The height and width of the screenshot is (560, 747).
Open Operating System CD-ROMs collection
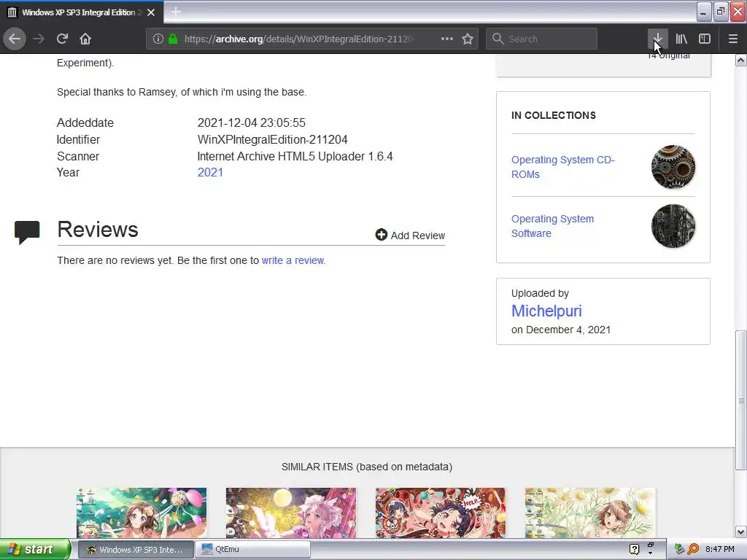562,167
